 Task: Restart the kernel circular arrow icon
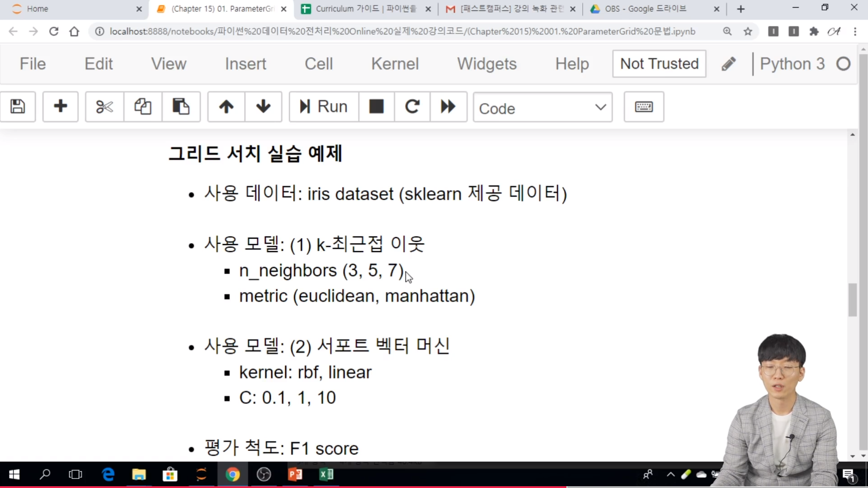412,107
